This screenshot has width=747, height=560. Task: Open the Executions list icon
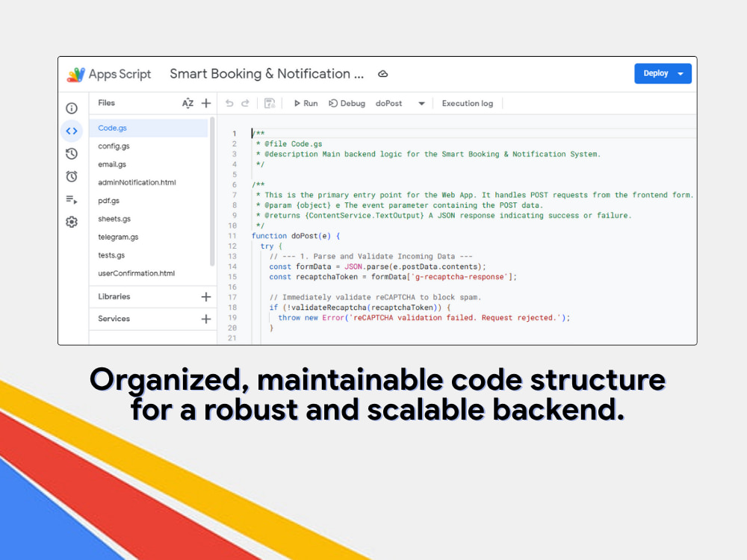(72, 199)
